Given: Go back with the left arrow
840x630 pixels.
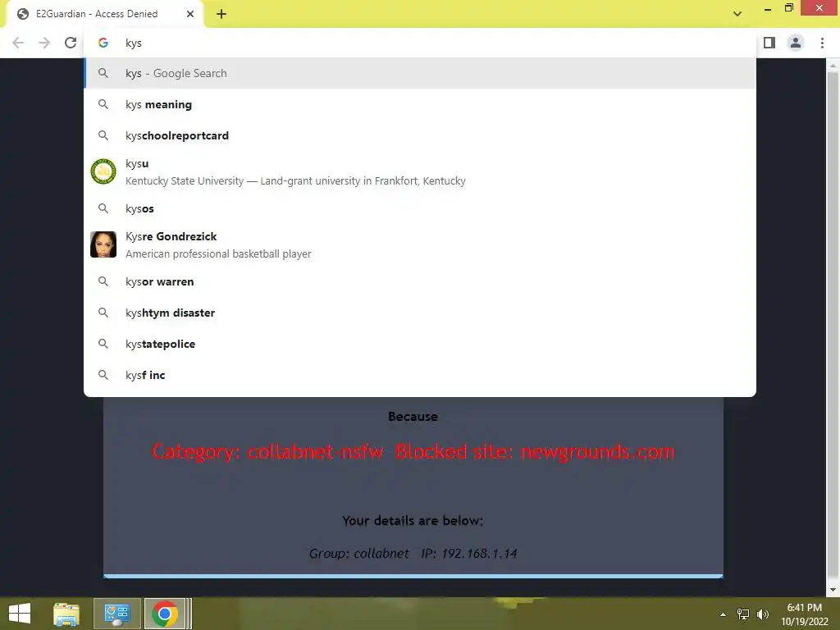Looking at the screenshot, I should pos(18,43).
